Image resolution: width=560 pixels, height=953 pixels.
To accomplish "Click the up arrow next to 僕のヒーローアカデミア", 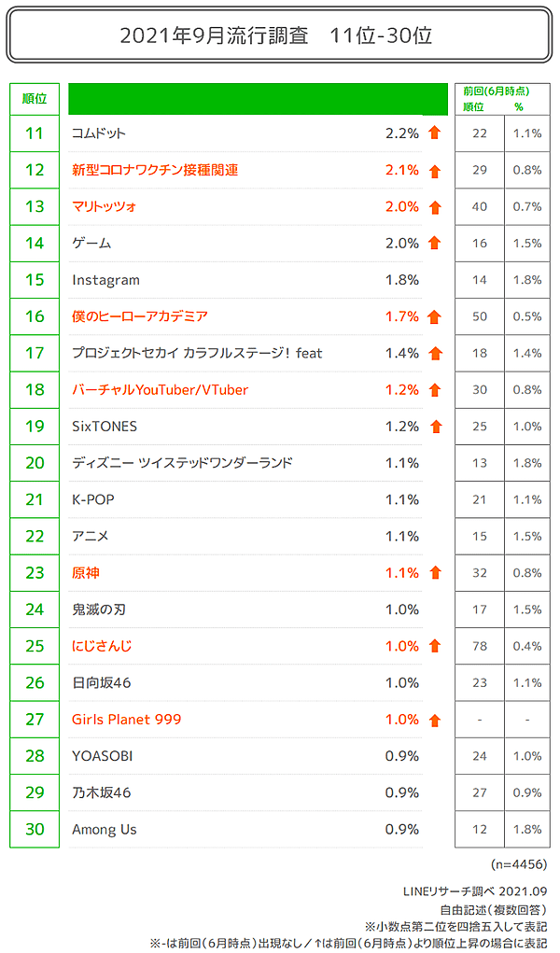I will pos(434,317).
